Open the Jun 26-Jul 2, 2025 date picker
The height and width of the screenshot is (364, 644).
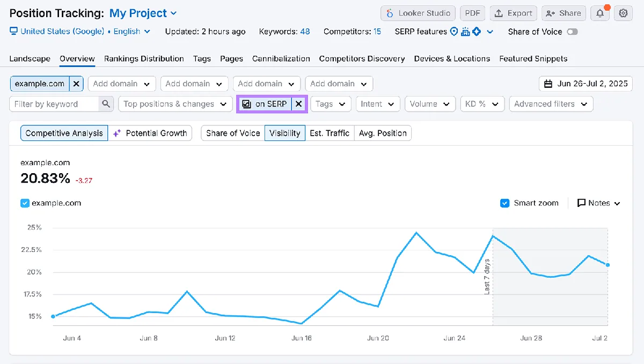click(x=586, y=84)
